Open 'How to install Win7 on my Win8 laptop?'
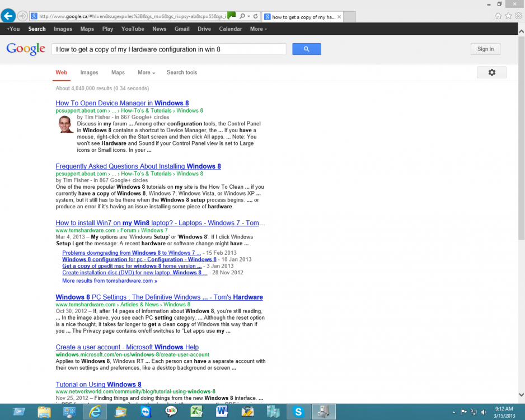Screen dimensions: 525x420 tap(160, 223)
